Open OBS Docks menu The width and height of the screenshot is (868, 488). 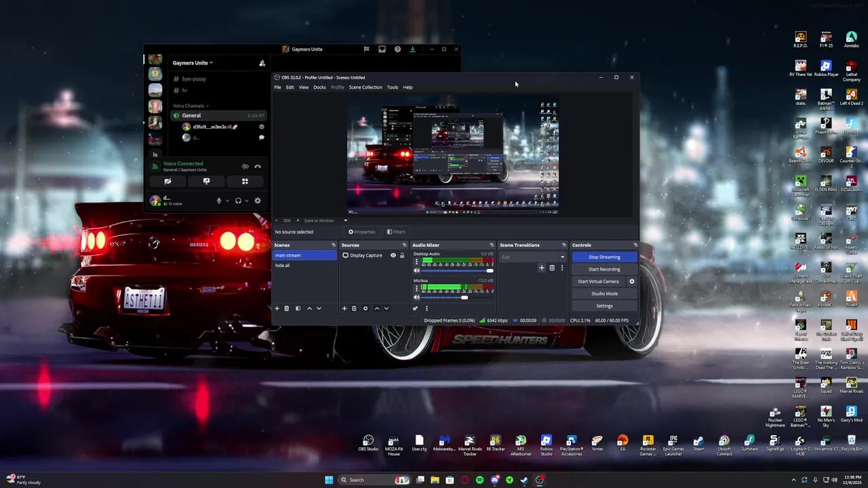tap(319, 87)
